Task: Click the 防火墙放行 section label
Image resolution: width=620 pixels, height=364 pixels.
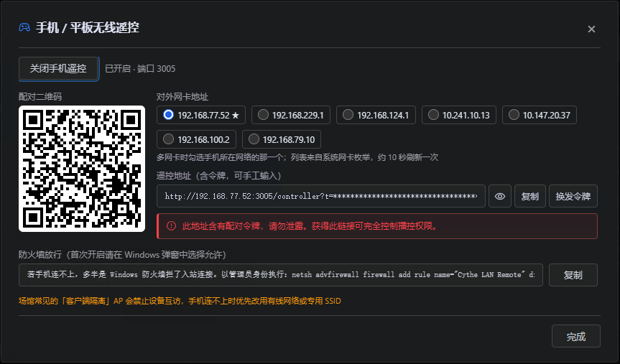Action: (x=123, y=255)
